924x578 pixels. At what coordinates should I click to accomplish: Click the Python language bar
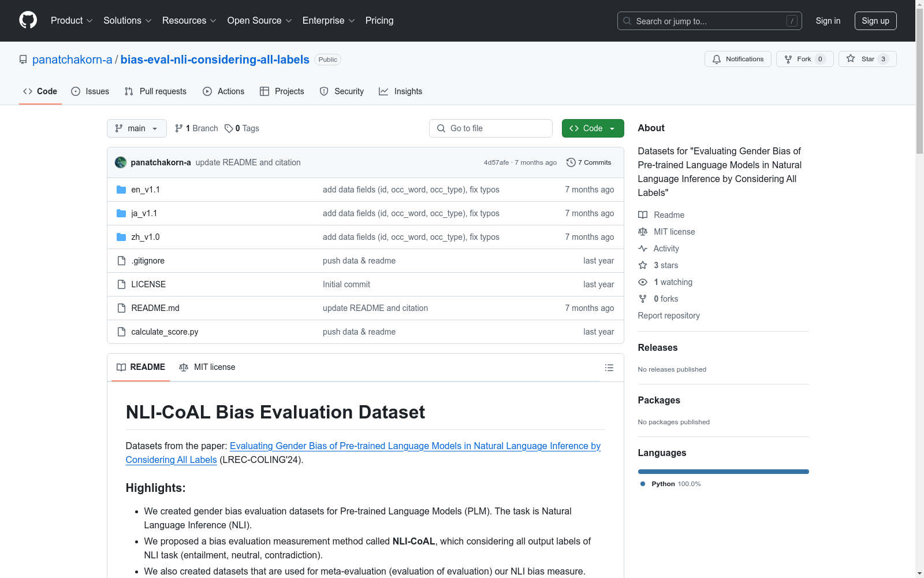(724, 472)
